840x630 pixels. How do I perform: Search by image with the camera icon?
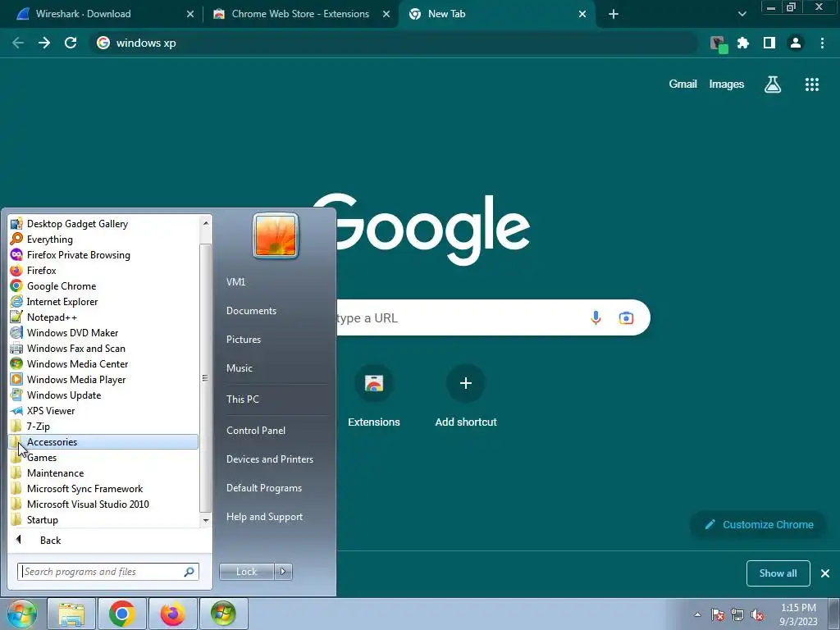pyautogui.click(x=626, y=317)
